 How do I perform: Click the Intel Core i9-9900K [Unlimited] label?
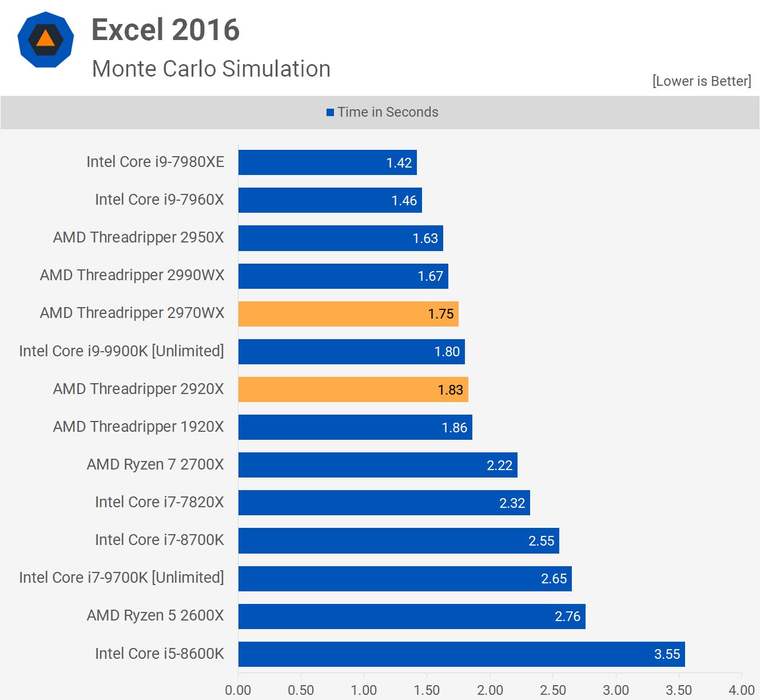click(x=121, y=351)
